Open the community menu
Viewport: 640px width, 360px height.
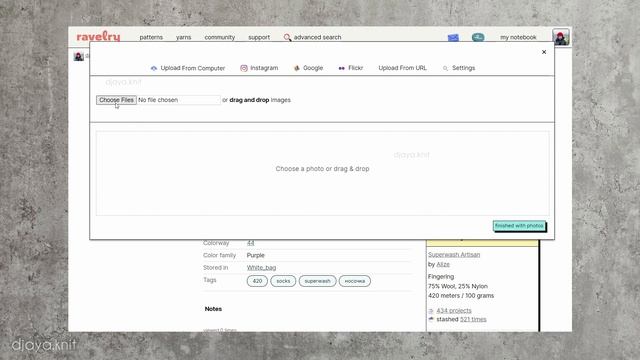click(220, 37)
